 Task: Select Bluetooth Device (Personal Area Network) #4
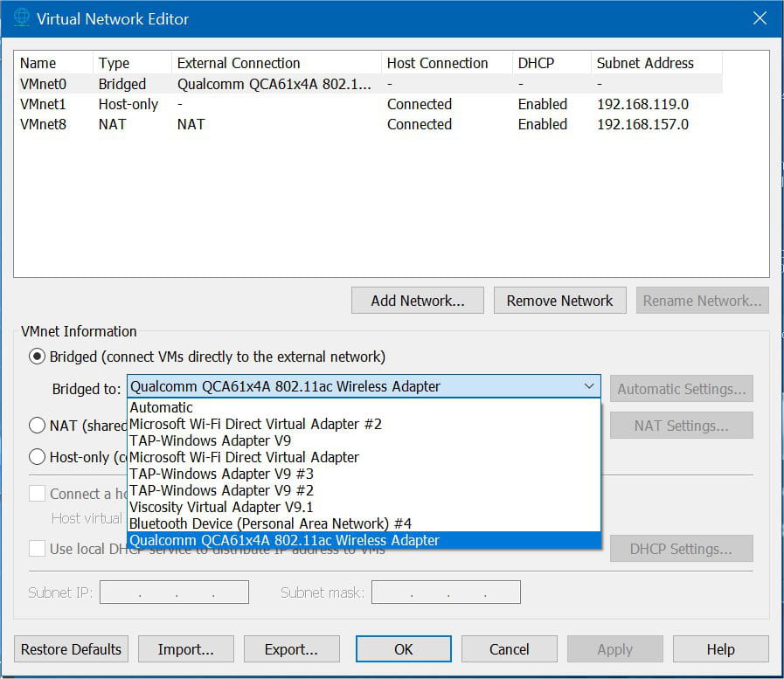point(270,523)
